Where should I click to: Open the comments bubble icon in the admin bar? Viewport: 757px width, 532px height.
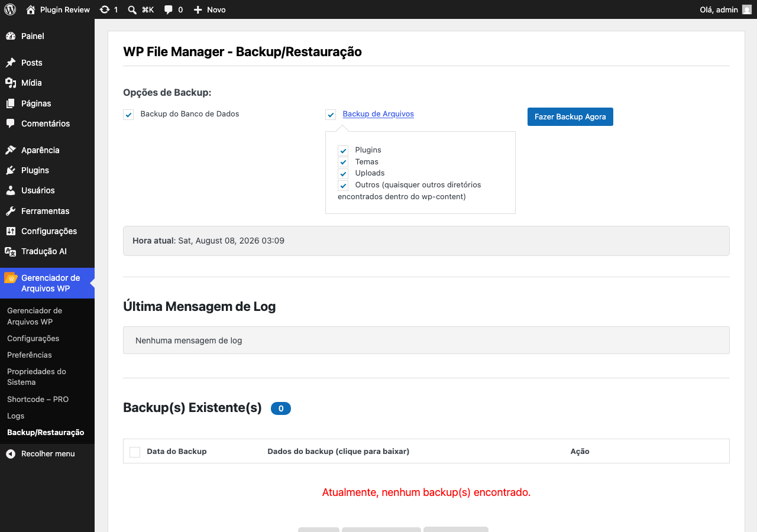[169, 9]
